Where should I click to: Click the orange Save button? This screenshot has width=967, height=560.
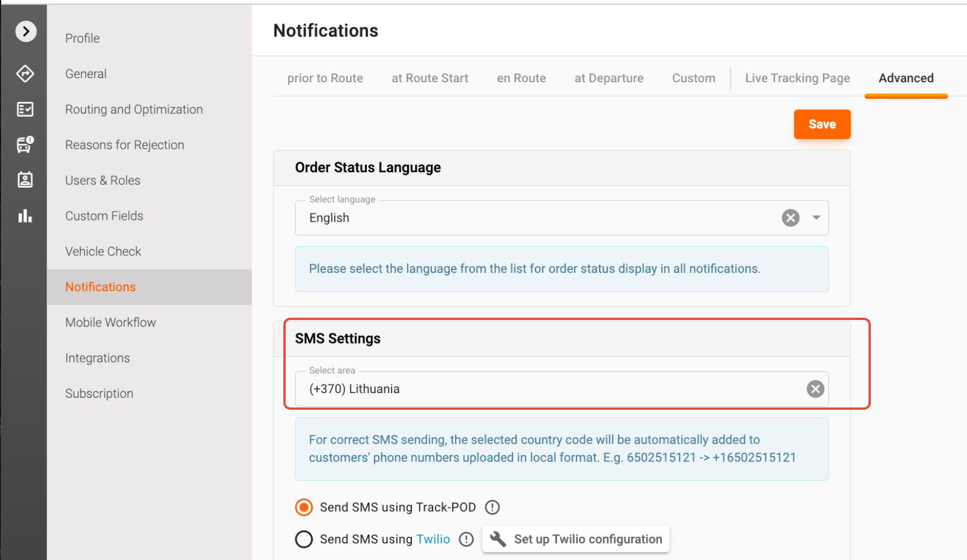(x=822, y=124)
